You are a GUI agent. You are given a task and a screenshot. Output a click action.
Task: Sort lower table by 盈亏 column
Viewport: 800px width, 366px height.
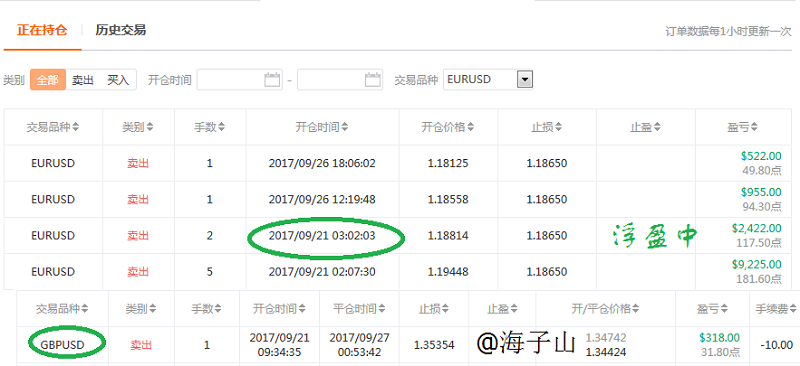point(712,308)
